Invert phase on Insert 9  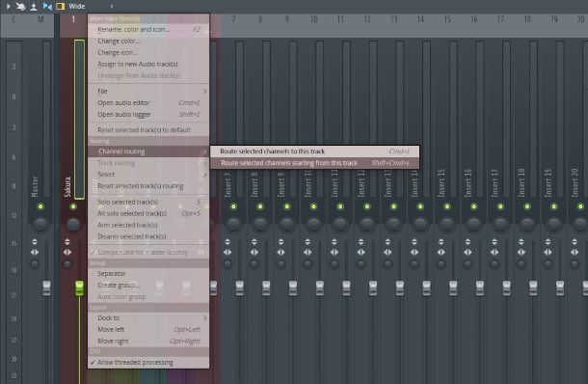tap(281, 241)
